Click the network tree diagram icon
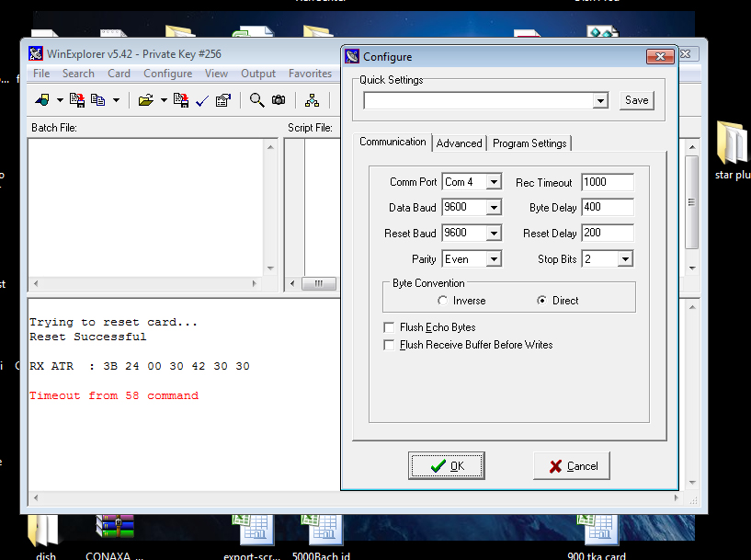Image resolution: width=751 pixels, height=560 pixels. click(x=312, y=100)
